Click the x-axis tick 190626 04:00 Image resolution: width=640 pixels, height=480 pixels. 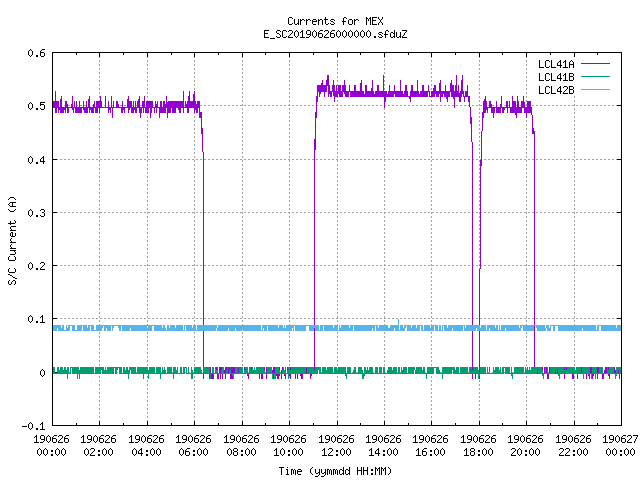146,446
